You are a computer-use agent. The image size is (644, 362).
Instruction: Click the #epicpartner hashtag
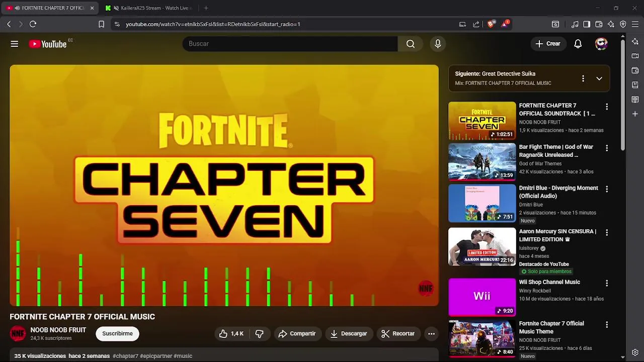click(156, 356)
